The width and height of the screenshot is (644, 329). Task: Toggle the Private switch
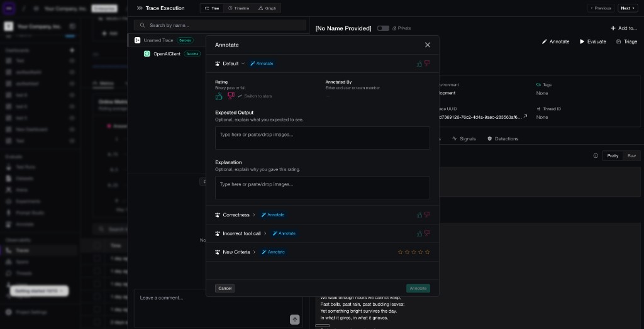coord(383,28)
